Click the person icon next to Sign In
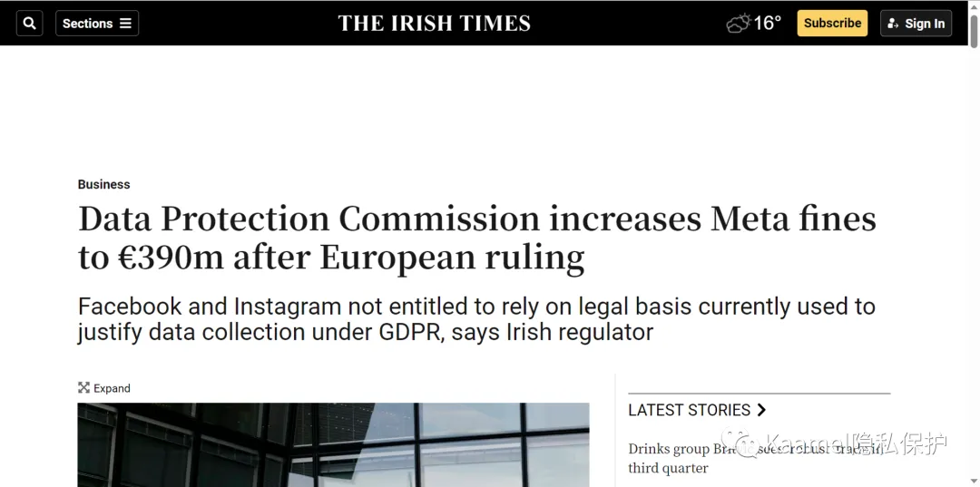This screenshot has width=980, height=487. (x=893, y=24)
